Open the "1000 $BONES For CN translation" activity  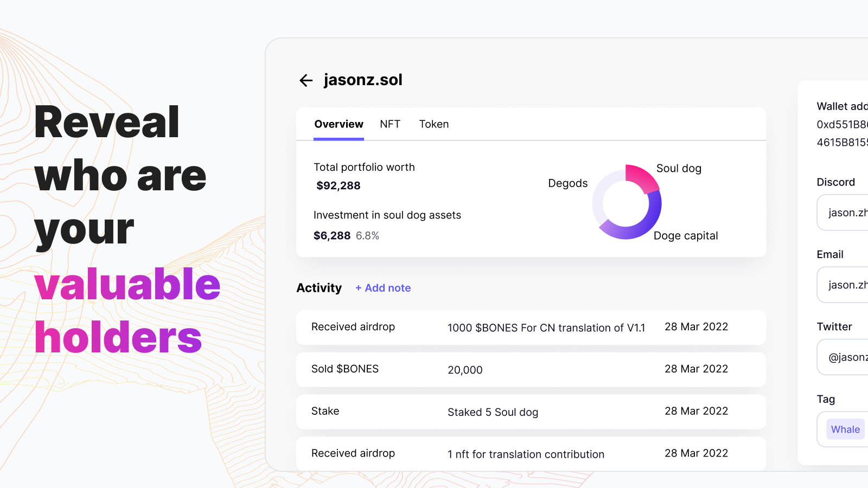point(531,328)
